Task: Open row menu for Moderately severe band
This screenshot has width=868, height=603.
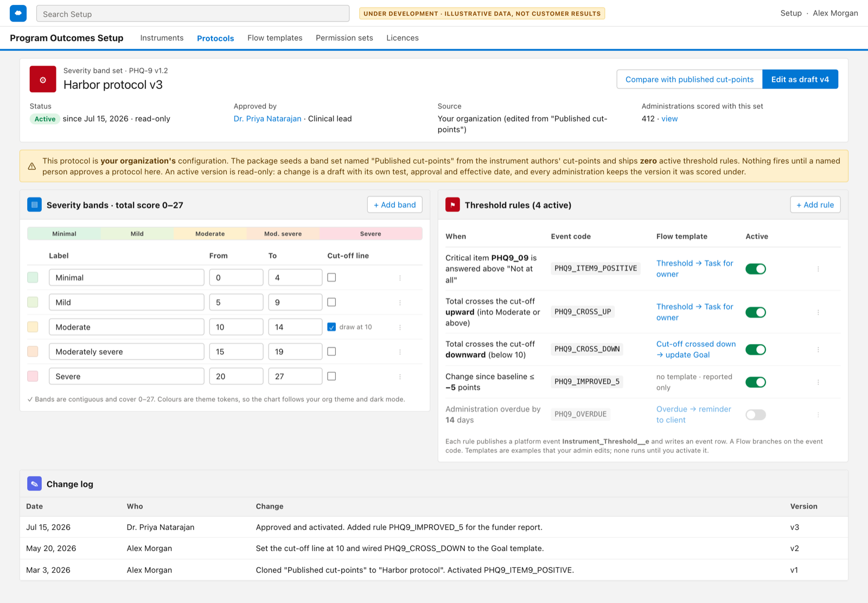Action: (400, 352)
